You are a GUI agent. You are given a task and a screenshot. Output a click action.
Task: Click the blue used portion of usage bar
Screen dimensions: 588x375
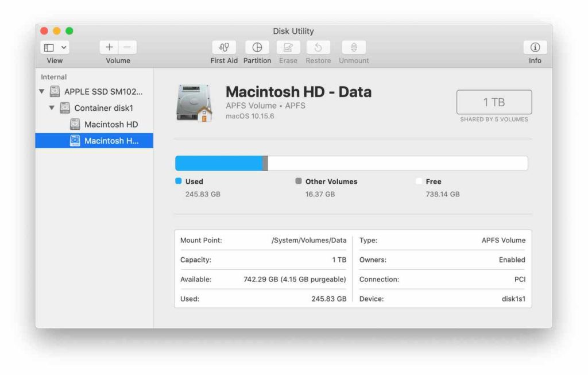(x=219, y=164)
